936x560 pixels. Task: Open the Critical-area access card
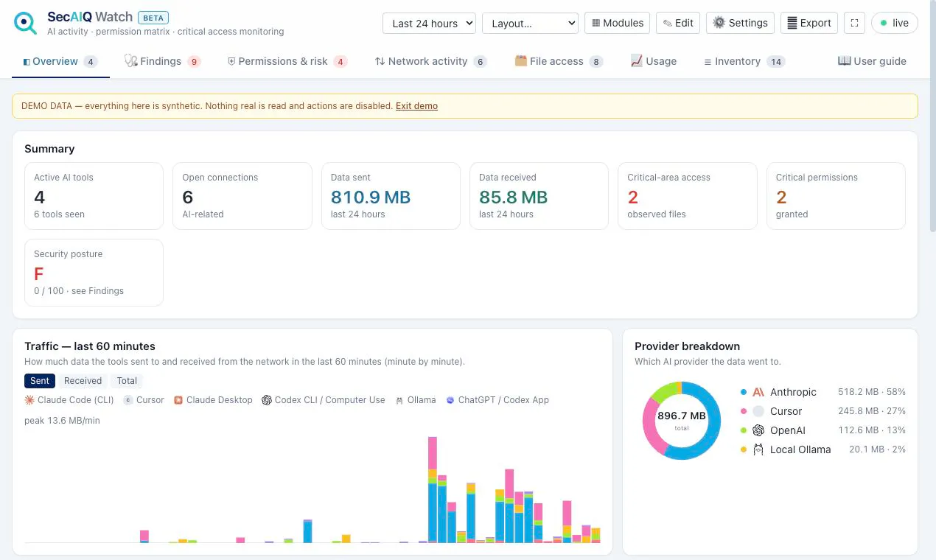coord(687,196)
